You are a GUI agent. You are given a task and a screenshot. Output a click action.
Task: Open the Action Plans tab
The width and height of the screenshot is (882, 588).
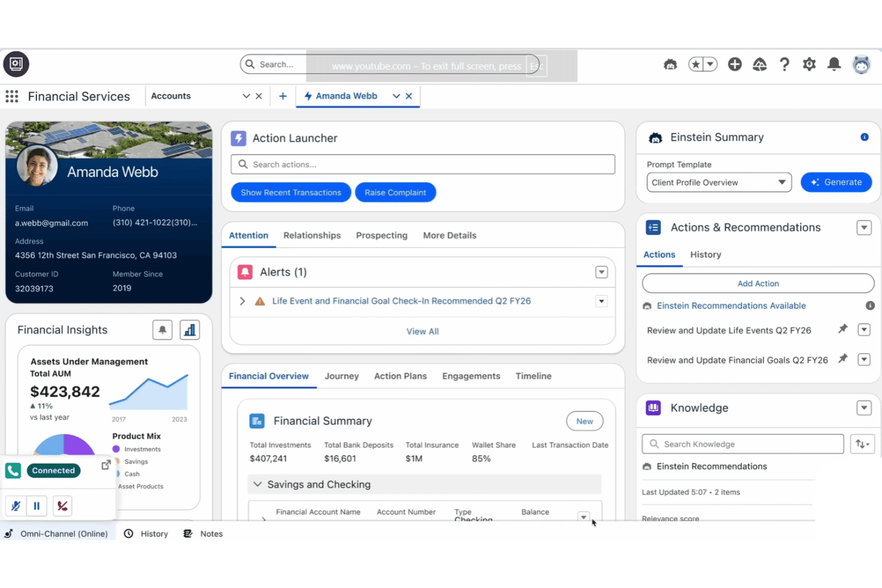[x=400, y=376]
